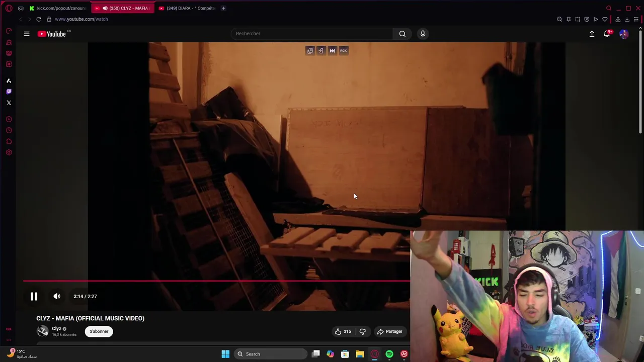644x362 pixels.
Task: Open the ad blocker shield icon
Action: tap(587, 19)
